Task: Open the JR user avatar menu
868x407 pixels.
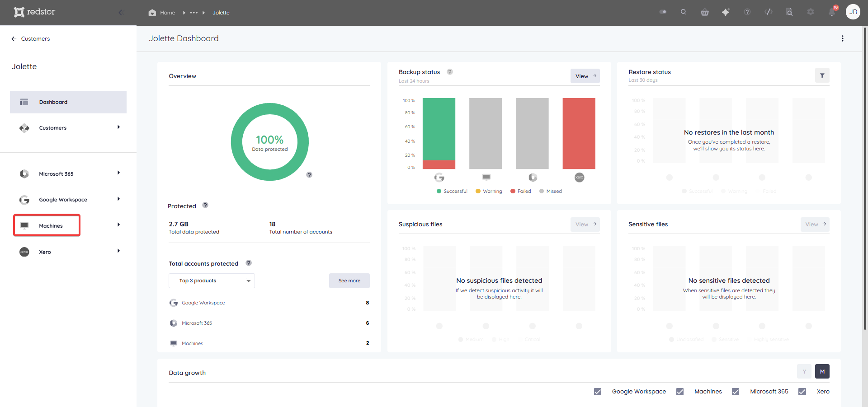Action: coord(853,12)
